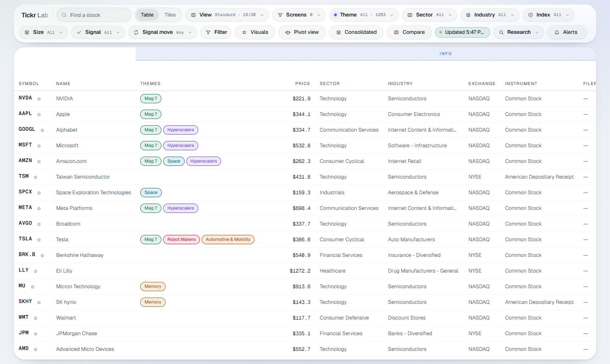
Task: Open the Size filter dropdown
Action: point(43,32)
